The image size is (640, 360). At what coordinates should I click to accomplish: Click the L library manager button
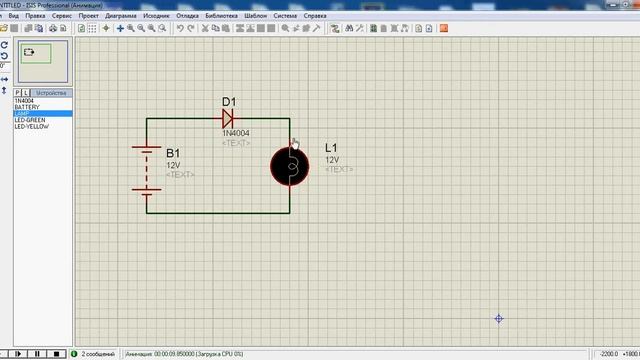point(26,93)
